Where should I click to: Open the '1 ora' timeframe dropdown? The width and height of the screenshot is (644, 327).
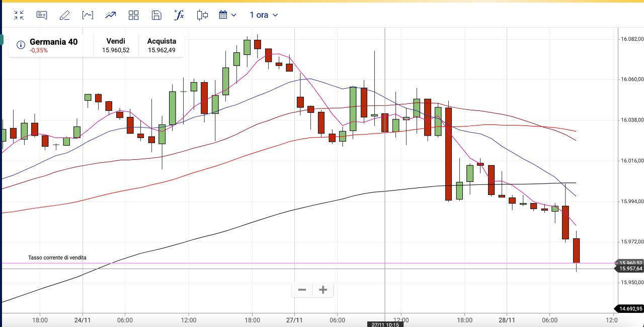tap(264, 15)
